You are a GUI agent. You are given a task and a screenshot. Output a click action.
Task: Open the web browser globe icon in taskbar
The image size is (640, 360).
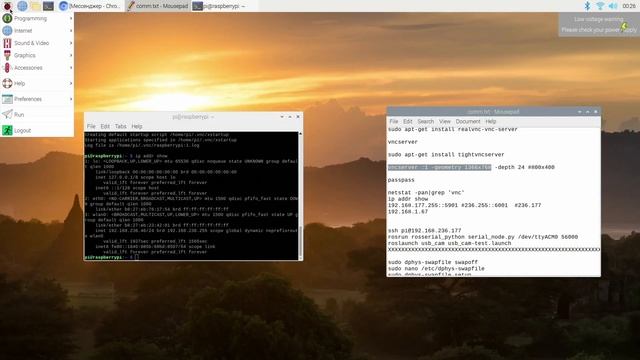(22, 6)
